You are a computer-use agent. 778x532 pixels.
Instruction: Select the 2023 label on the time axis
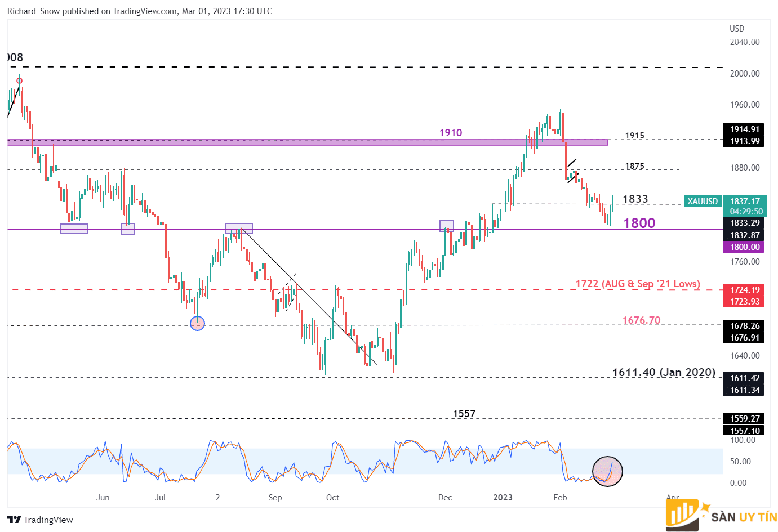[503, 498]
